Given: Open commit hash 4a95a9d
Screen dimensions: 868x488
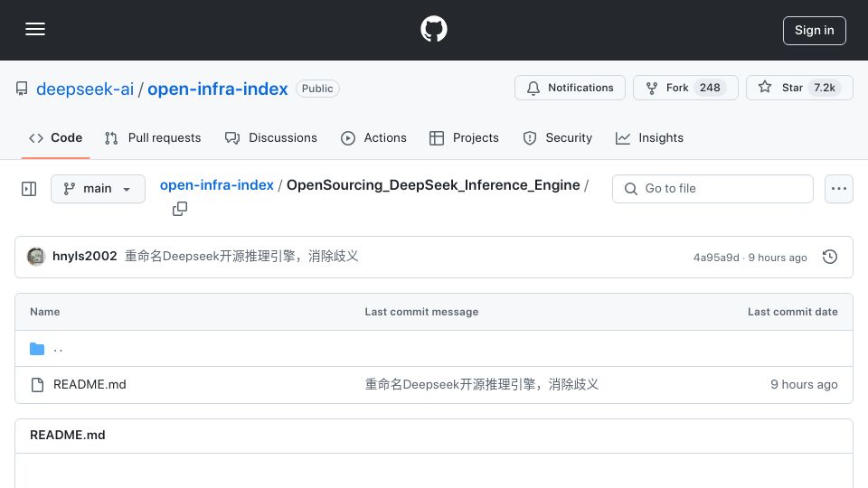Looking at the screenshot, I should point(716,258).
